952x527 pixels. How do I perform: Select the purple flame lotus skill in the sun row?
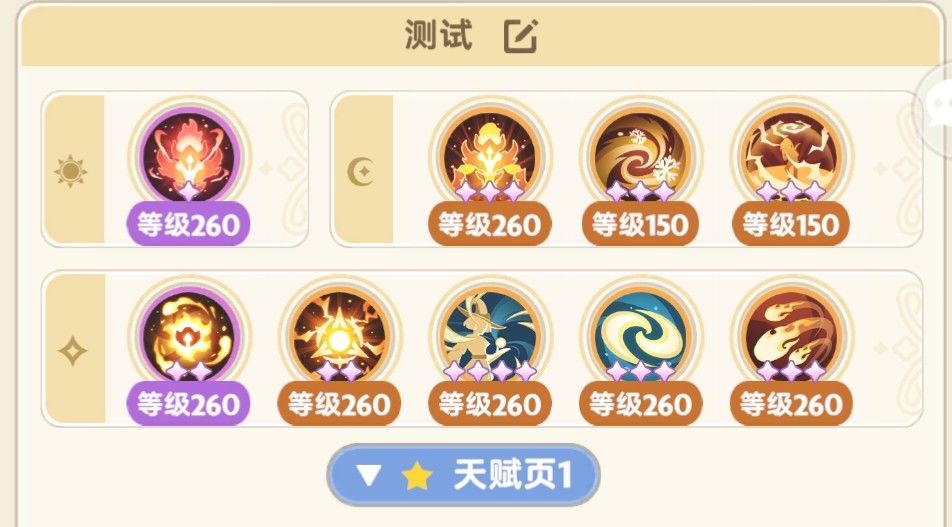189,155
